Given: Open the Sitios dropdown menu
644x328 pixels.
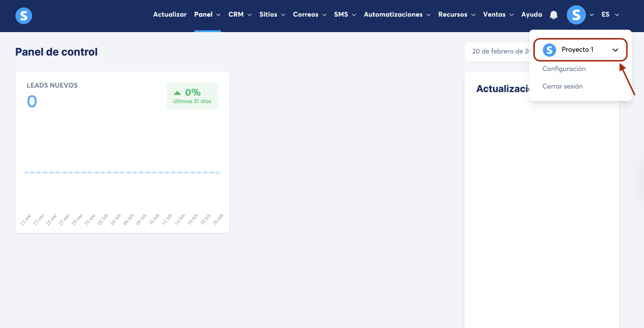Looking at the screenshot, I should 272,15.
